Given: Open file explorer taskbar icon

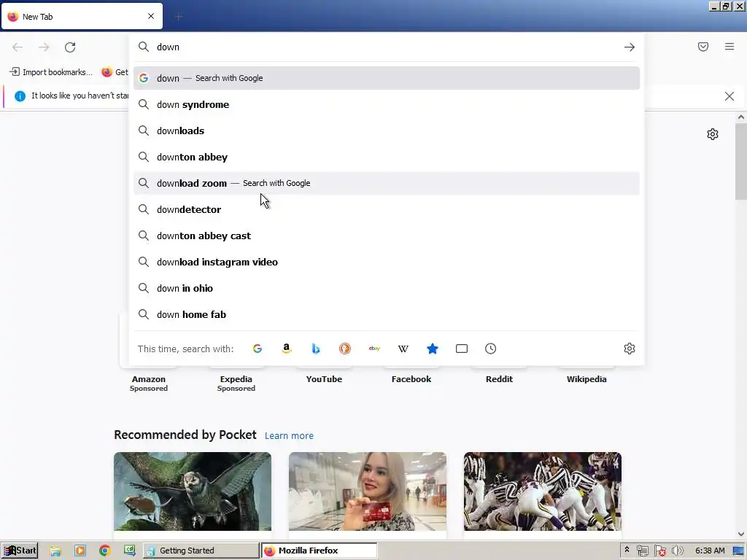Looking at the screenshot, I should (55, 551).
